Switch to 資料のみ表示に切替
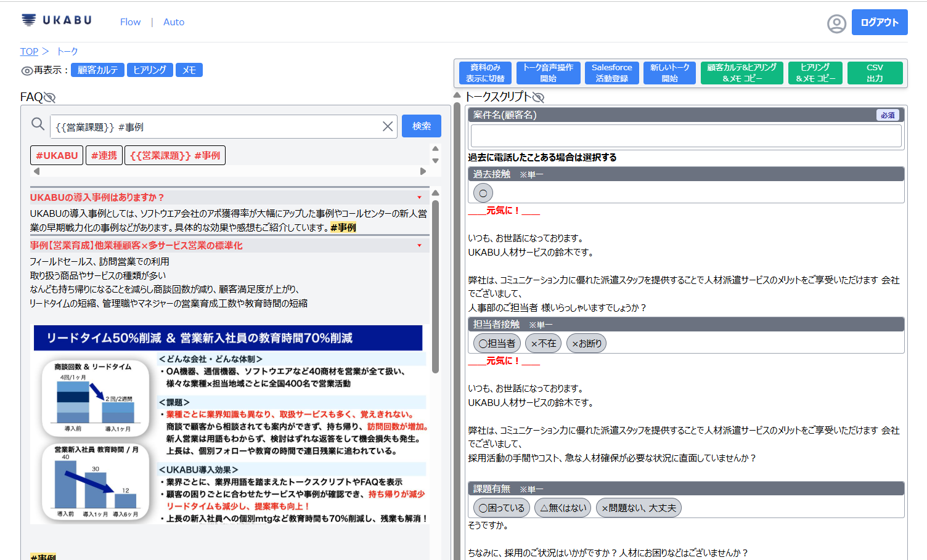Screen dimensions: 927x560 point(485,73)
